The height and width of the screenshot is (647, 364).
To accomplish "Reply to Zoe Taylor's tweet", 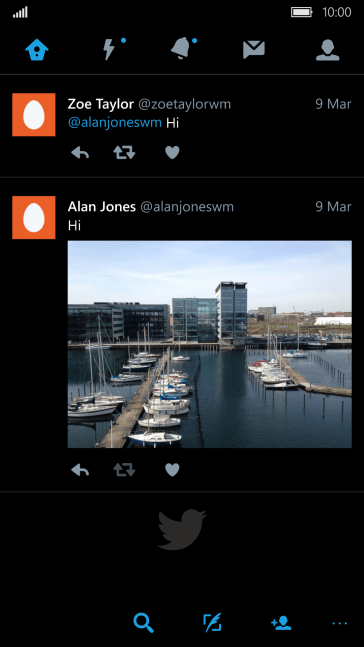I will tap(80, 153).
